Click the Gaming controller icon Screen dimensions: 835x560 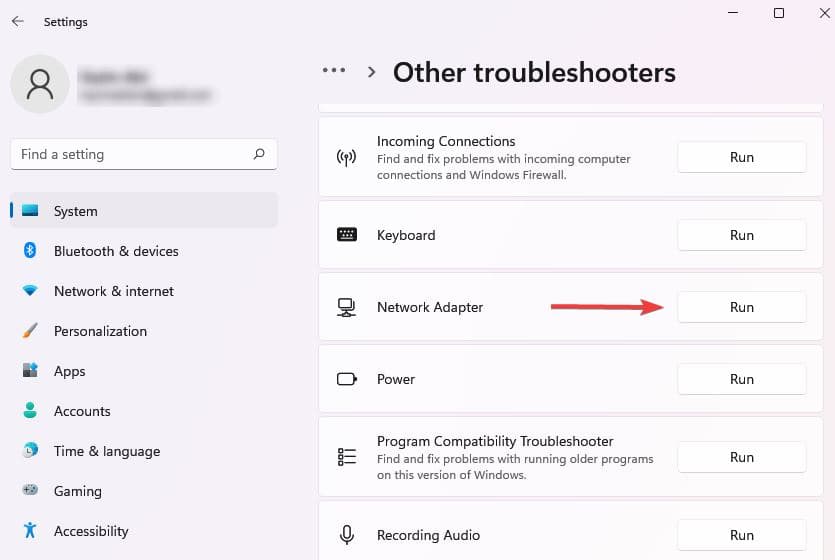[x=30, y=490]
